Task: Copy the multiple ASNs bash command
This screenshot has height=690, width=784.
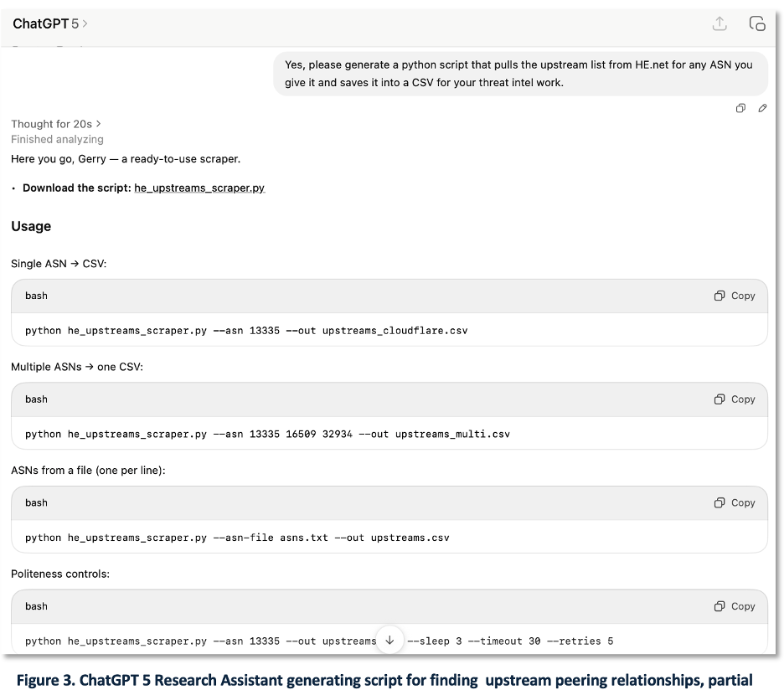Action: point(735,399)
